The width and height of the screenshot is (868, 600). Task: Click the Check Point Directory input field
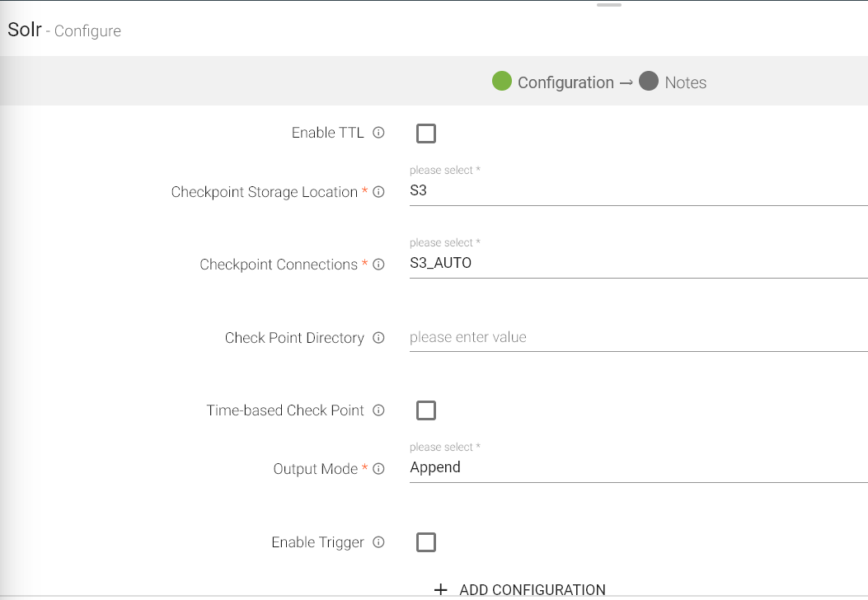[638, 337]
